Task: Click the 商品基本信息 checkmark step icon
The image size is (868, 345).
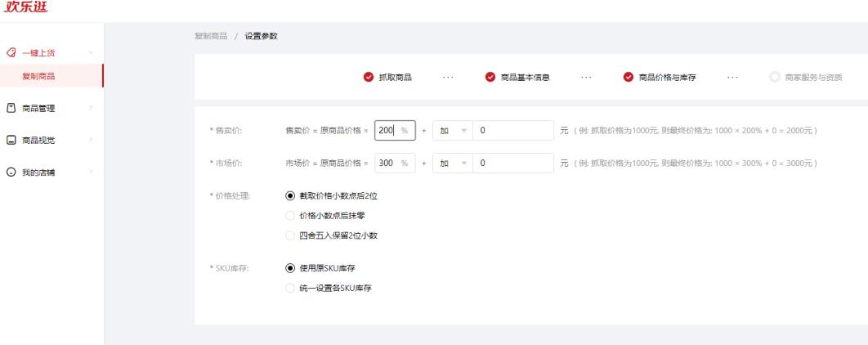Action: coord(490,77)
